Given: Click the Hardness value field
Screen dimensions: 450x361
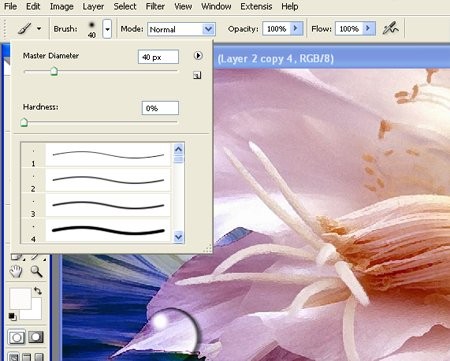Looking at the screenshot, I should [160, 108].
